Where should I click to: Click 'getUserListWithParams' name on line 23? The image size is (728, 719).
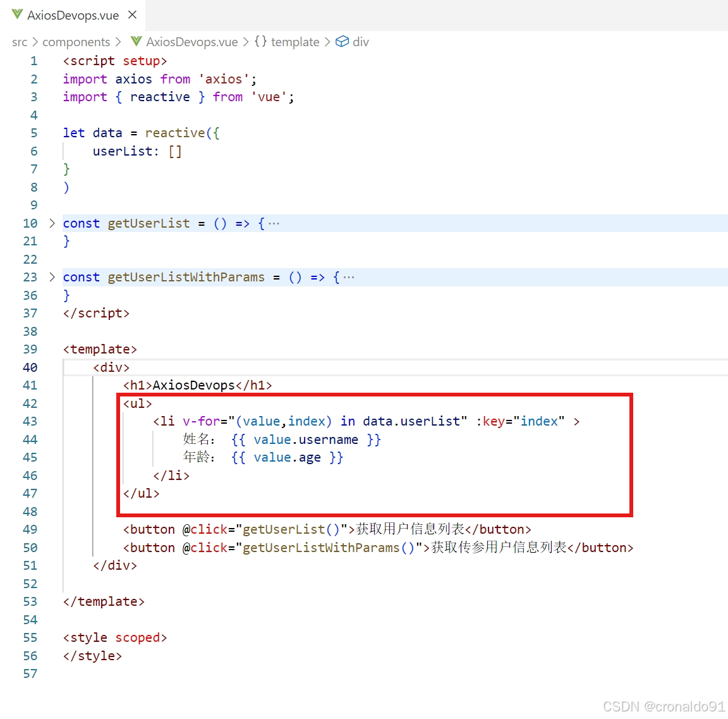pos(186,277)
